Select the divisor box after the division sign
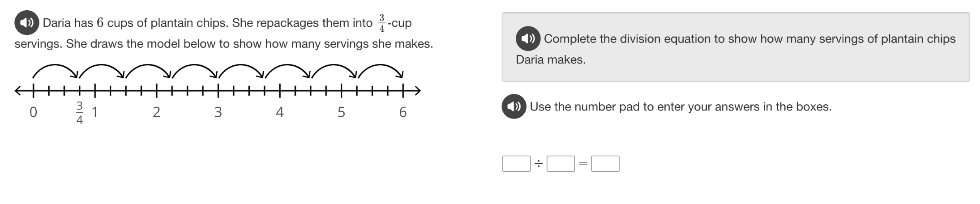This screenshot has width=980, height=204. (x=561, y=164)
